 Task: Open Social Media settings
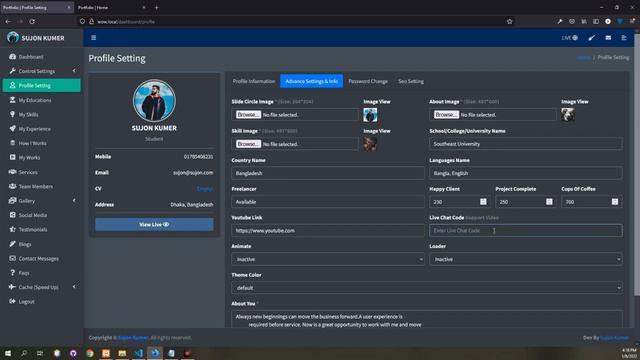pyautogui.click(x=41, y=215)
